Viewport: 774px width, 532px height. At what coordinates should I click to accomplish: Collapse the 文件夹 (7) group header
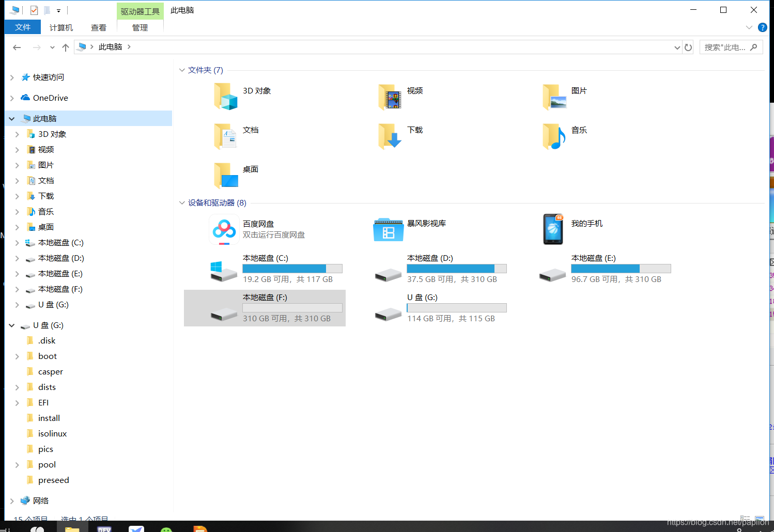[x=182, y=70]
